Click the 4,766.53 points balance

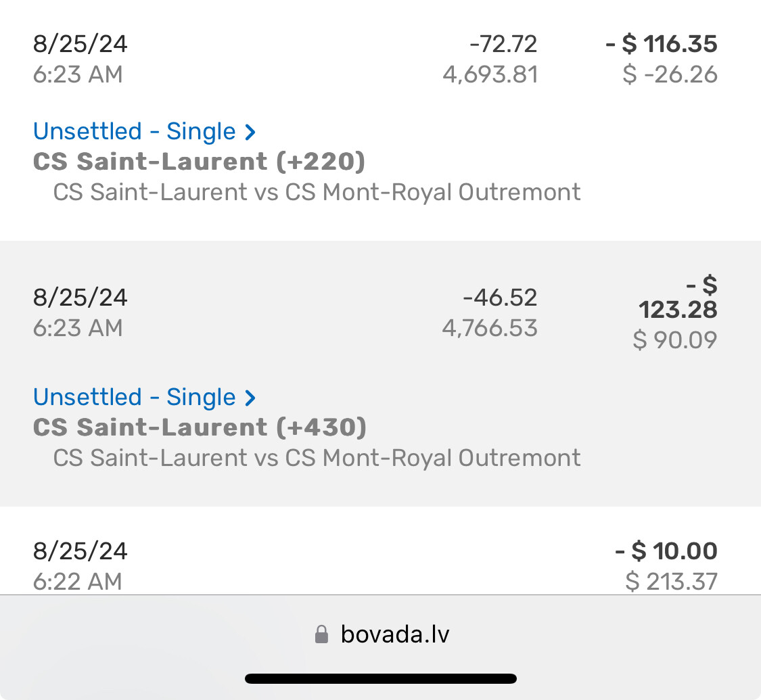pos(490,328)
